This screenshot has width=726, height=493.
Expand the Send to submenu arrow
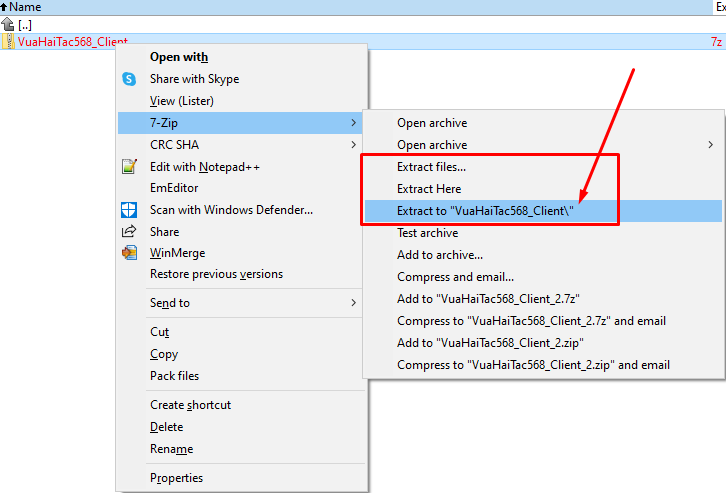click(x=353, y=303)
